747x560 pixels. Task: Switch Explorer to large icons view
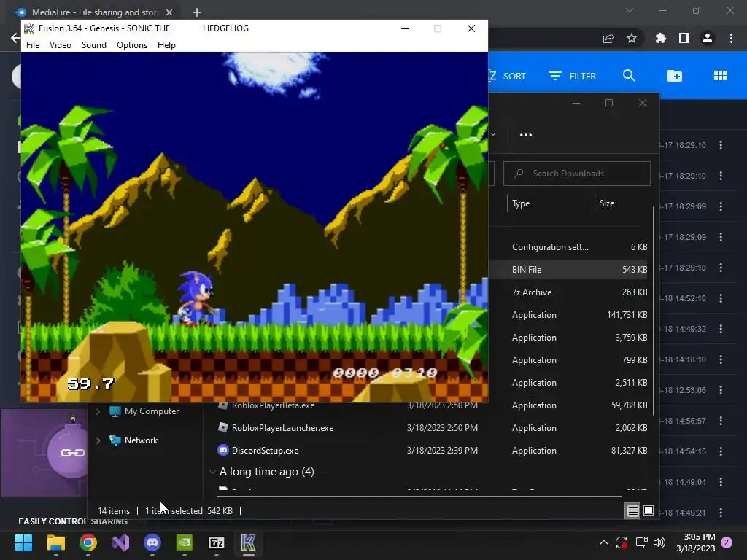tap(649, 510)
